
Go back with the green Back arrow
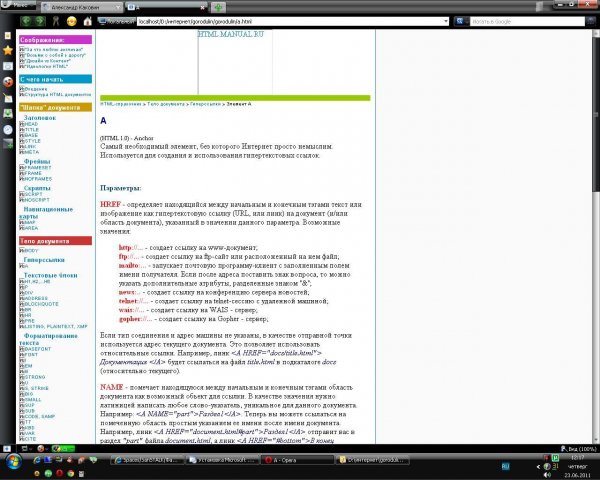click(x=26, y=21)
